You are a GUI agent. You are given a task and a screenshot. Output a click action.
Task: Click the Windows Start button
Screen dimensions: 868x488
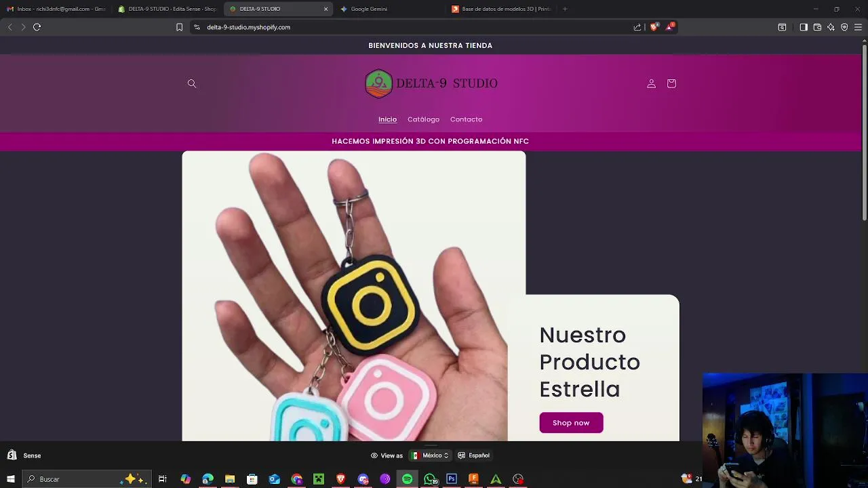pyautogui.click(x=11, y=479)
